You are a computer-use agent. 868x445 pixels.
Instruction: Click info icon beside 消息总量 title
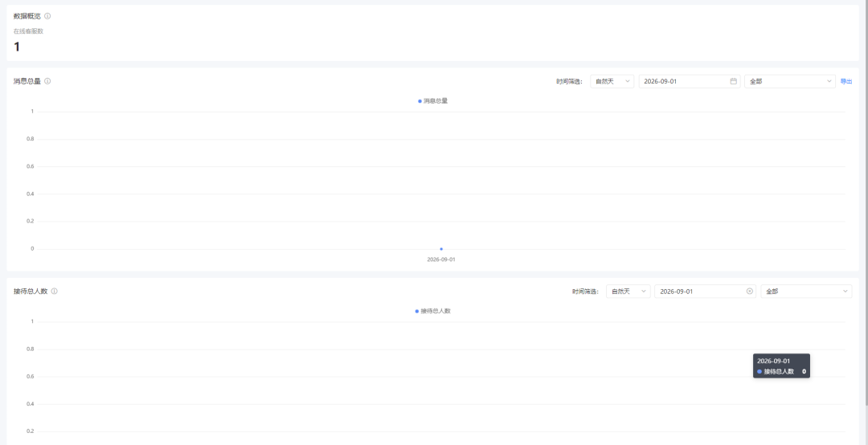(47, 81)
